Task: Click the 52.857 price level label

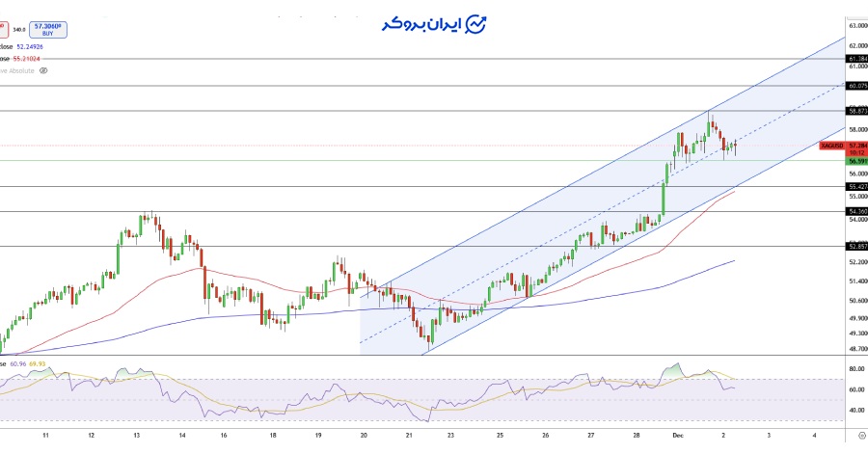Action: [856, 246]
